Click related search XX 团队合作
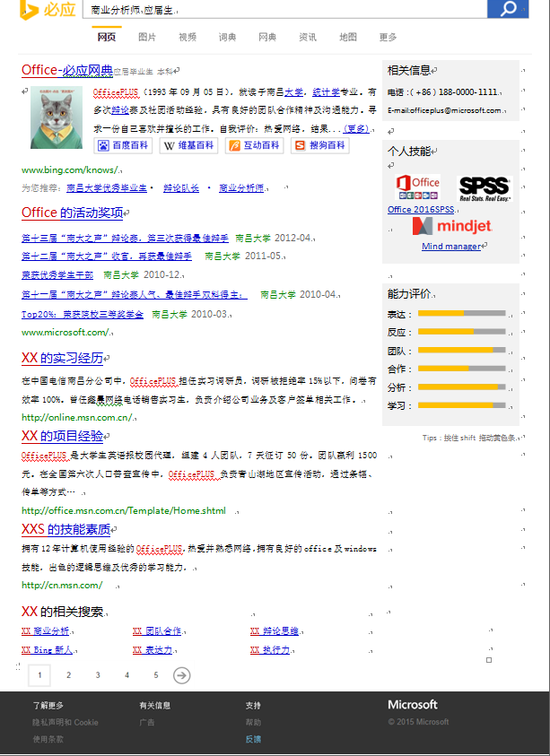The image size is (550, 756). click(x=157, y=631)
